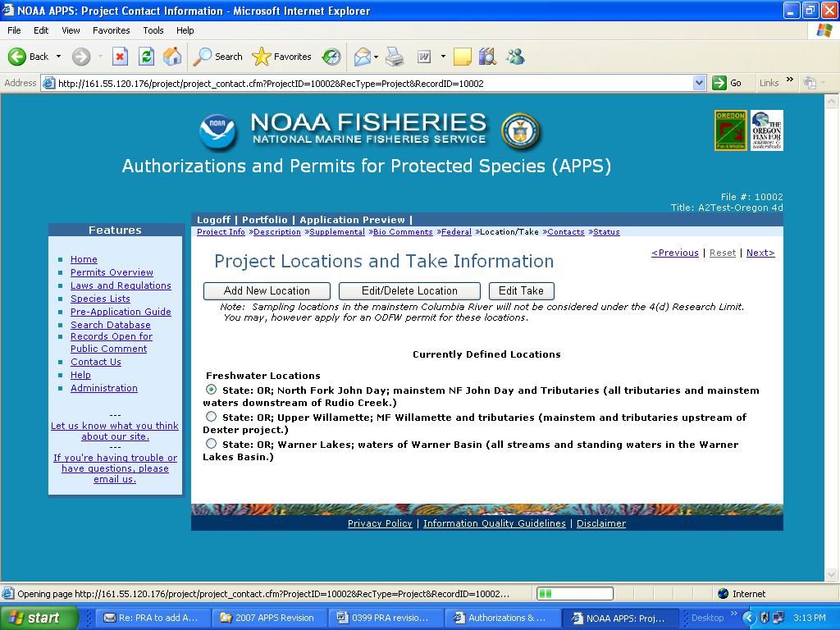Select North Fork John Day location radio
This screenshot has width=840, height=630.
point(211,390)
